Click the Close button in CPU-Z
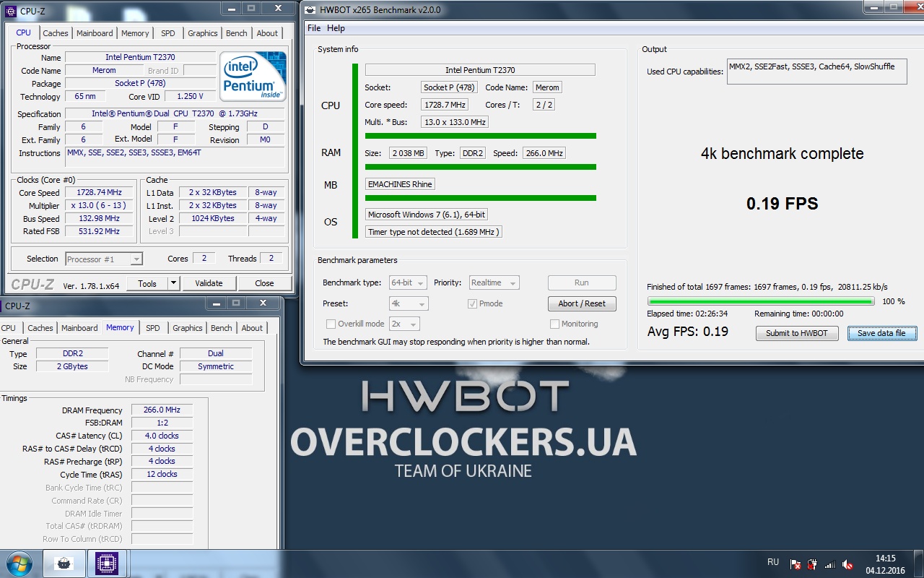 tap(264, 283)
